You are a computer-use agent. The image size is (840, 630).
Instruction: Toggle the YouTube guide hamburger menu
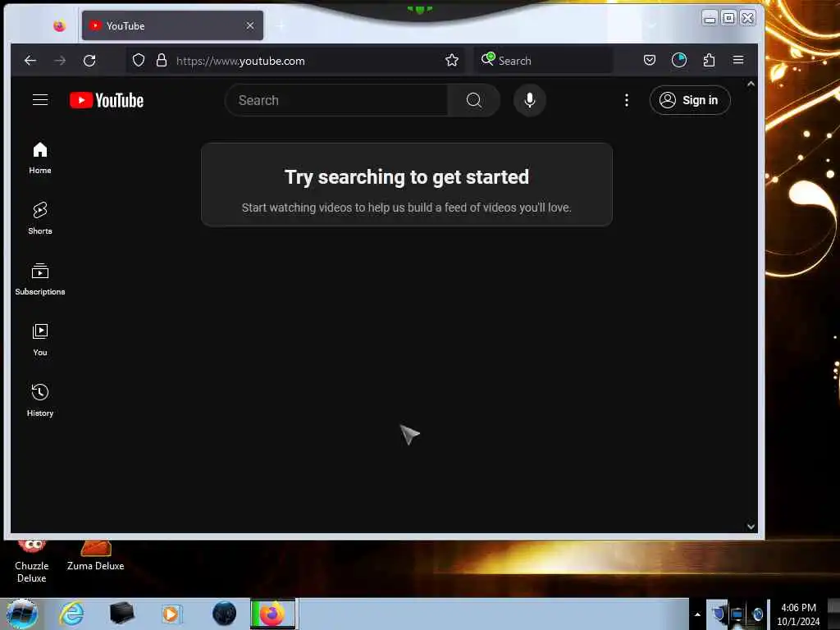point(40,100)
